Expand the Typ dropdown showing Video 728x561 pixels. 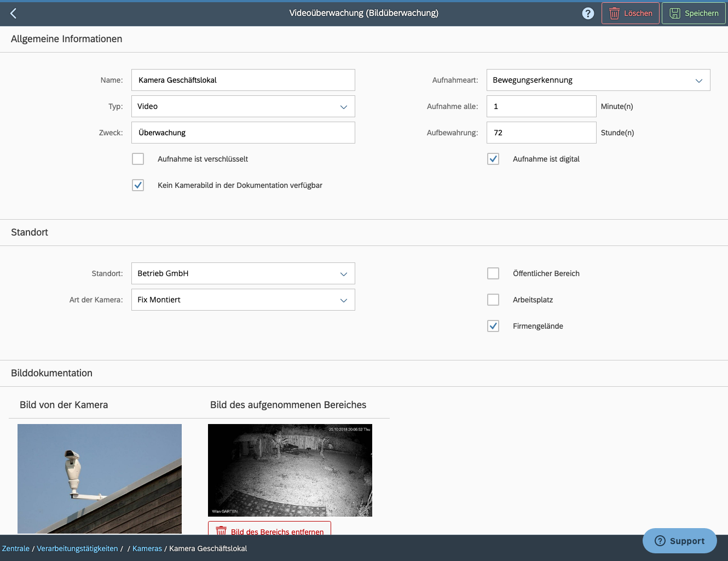coord(344,106)
